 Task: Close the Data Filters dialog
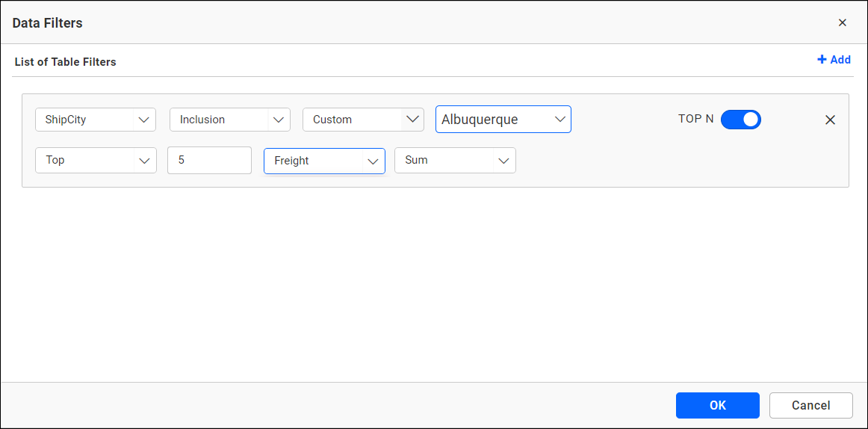tap(842, 22)
